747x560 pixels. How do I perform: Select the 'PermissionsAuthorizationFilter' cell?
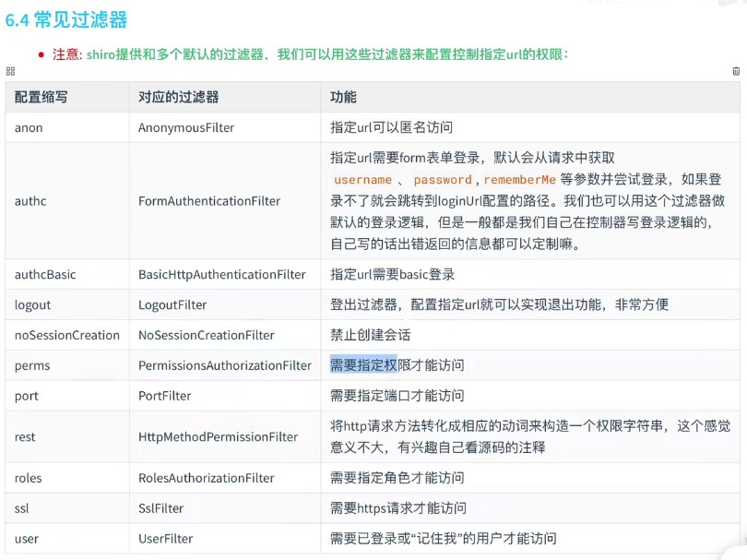coord(225,365)
